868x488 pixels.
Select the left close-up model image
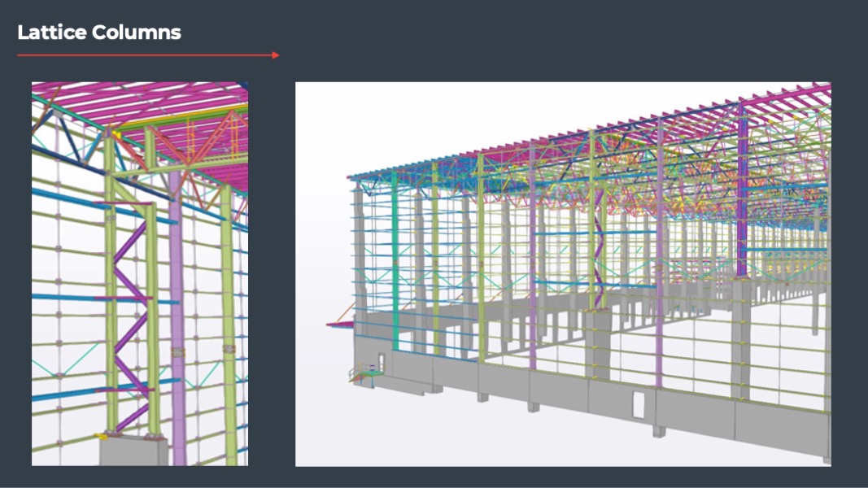[x=139, y=273]
